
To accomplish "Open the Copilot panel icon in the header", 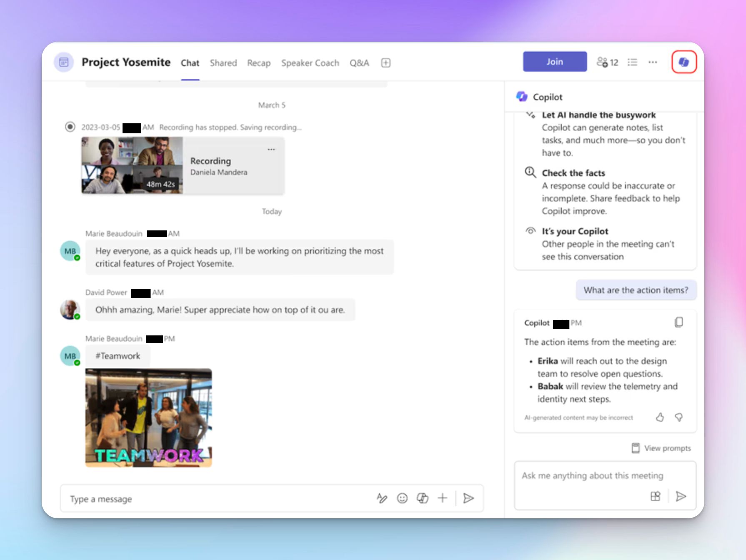I will point(684,62).
